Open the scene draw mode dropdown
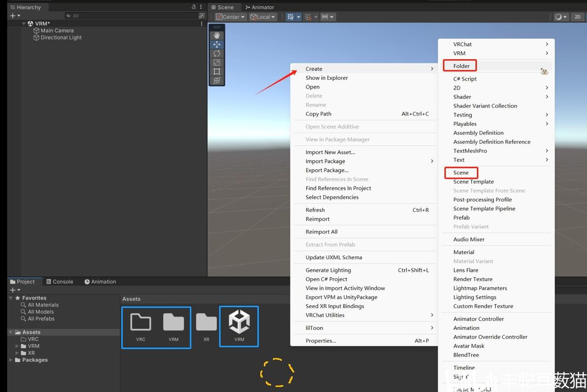Screen dimensions: 587x392 [x=560, y=17]
